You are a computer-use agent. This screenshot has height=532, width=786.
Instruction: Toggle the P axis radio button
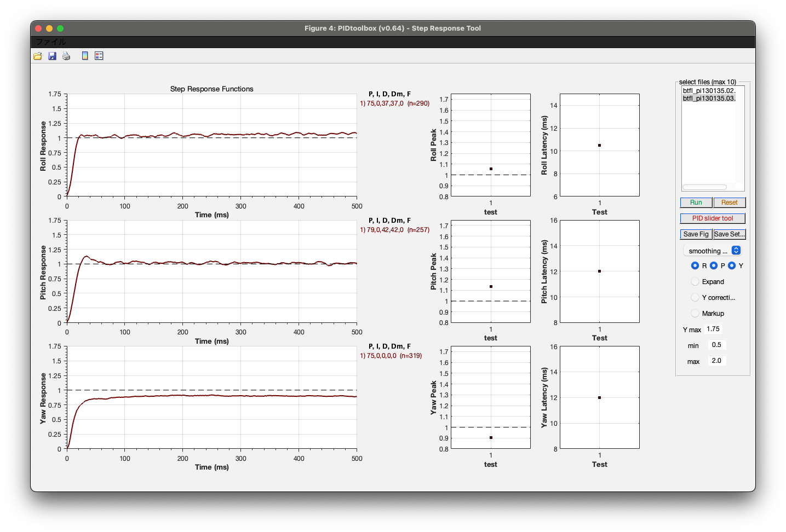(x=714, y=265)
